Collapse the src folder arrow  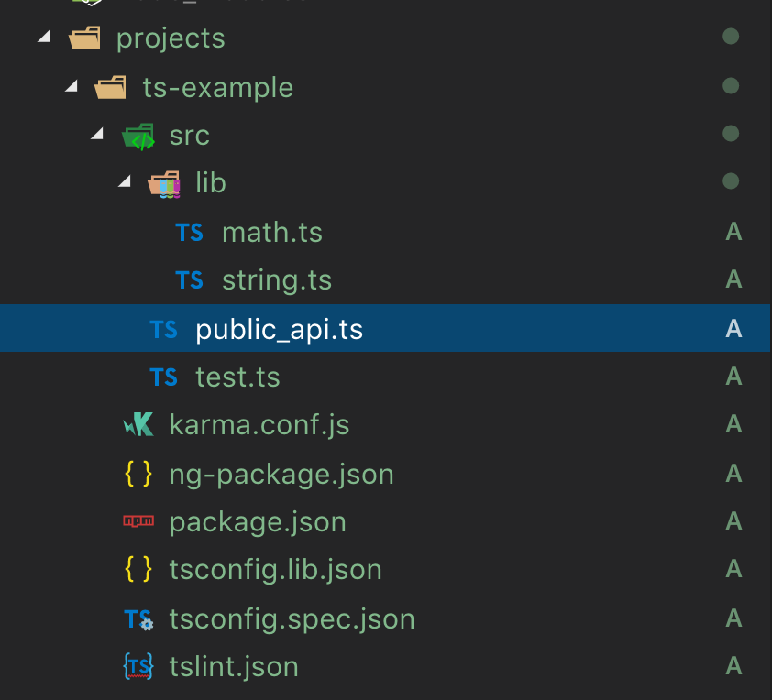97,133
